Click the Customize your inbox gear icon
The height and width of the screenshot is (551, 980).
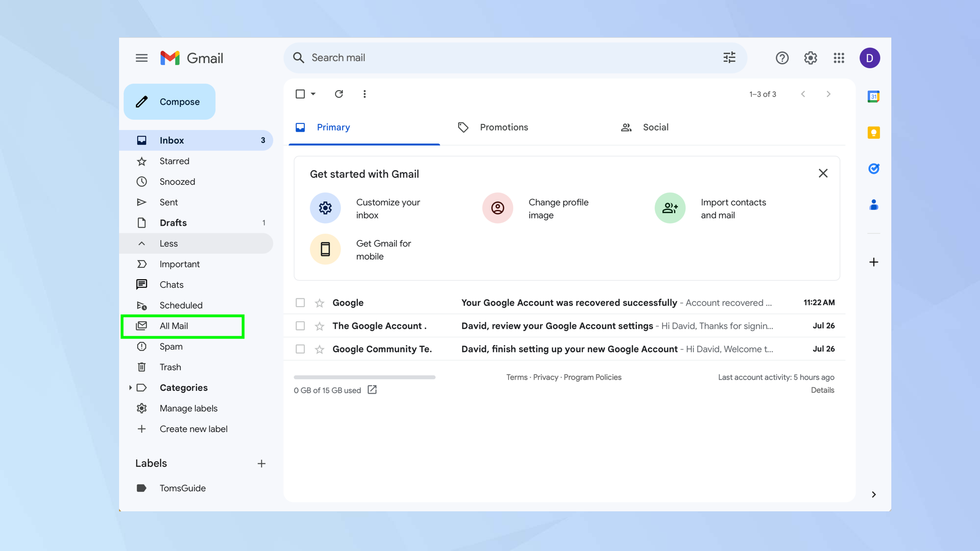click(325, 208)
